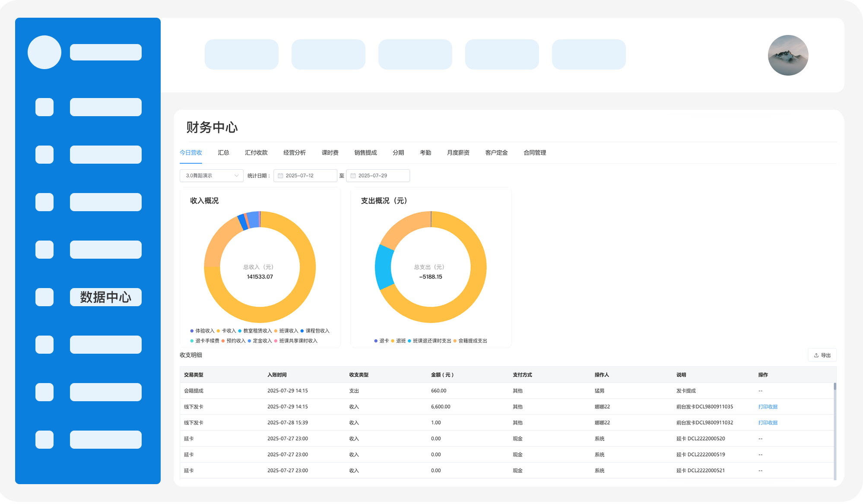
Task: Click blue 班课退还课时支出 donut segment
Action: pyautogui.click(x=384, y=268)
